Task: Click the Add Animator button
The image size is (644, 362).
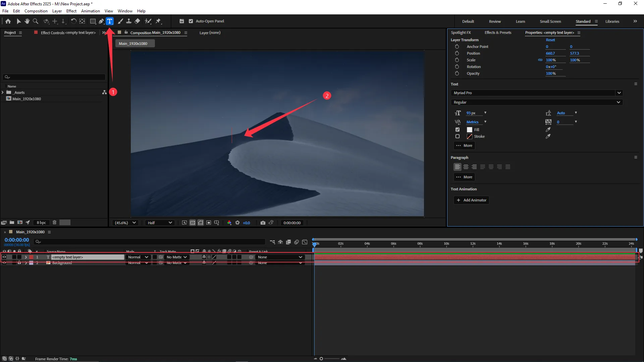Action: point(471,200)
